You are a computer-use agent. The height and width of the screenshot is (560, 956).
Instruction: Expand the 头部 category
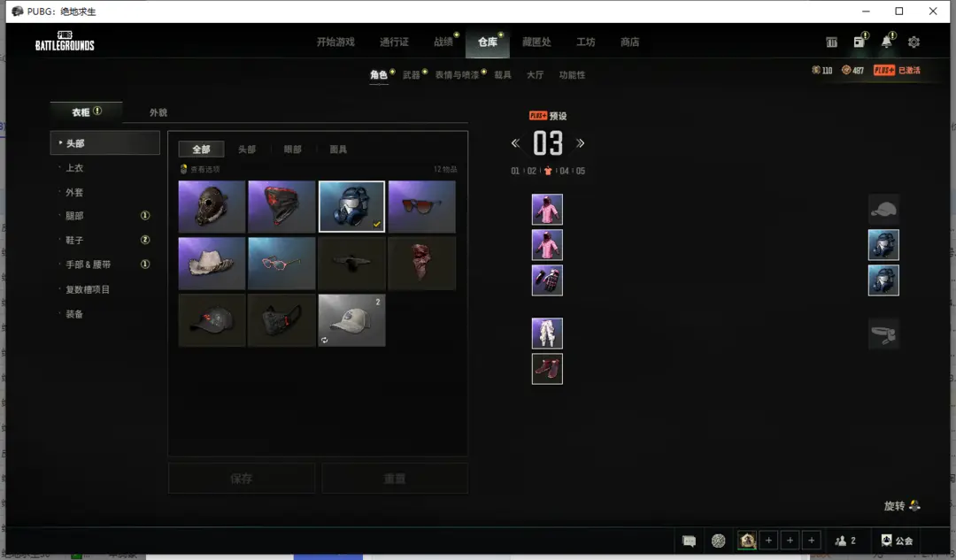tap(104, 143)
